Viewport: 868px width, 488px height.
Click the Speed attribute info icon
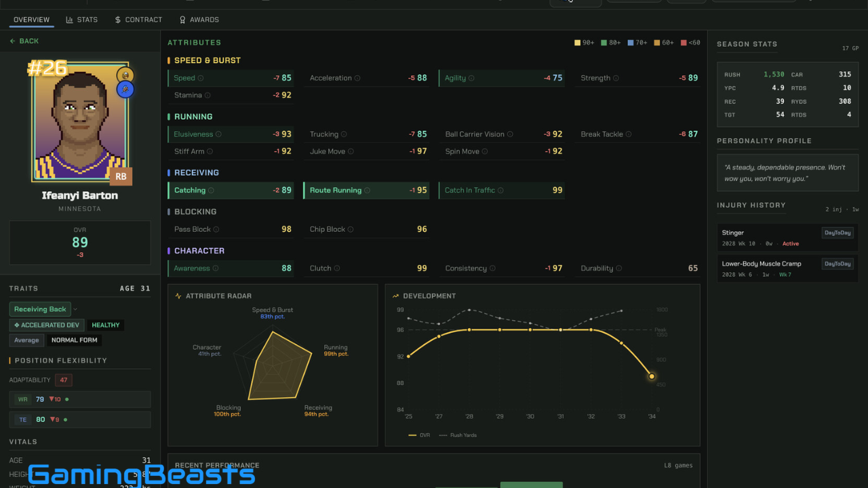201,78
